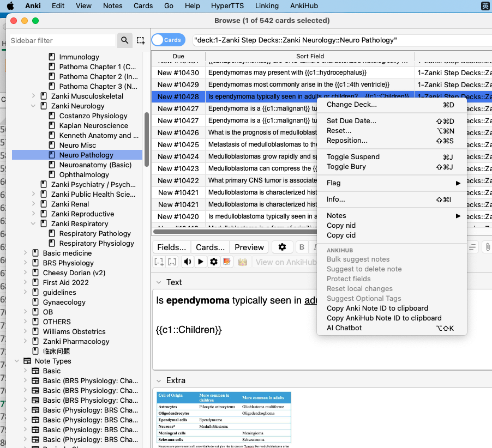This screenshot has width=492, height=448.
Task: Collapse the Text field section
Action: [x=159, y=282]
